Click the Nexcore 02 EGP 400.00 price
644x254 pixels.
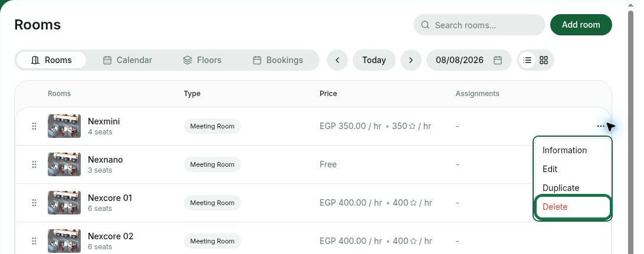(x=351, y=241)
